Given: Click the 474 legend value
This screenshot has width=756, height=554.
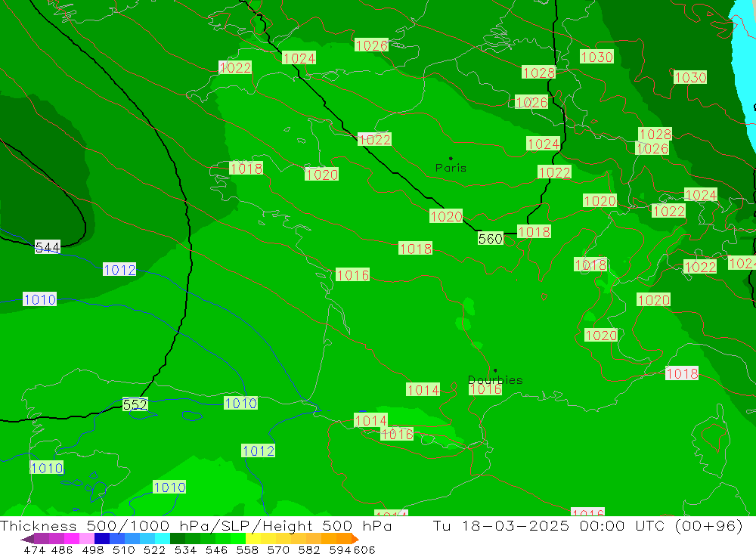Looking at the screenshot, I should (x=35, y=549).
